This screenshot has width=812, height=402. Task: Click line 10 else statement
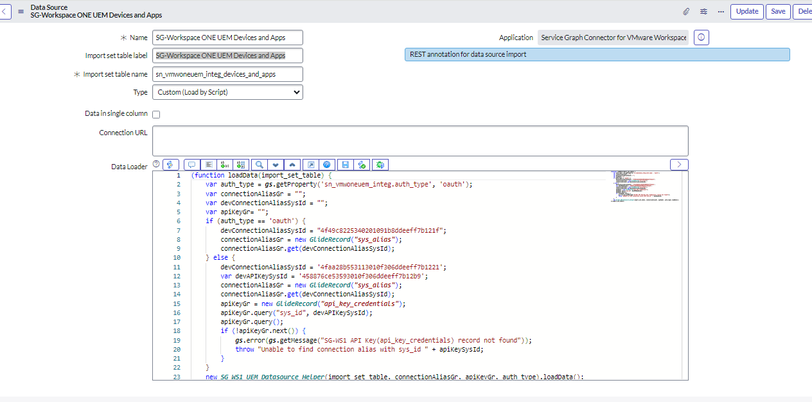[x=221, y=257]
